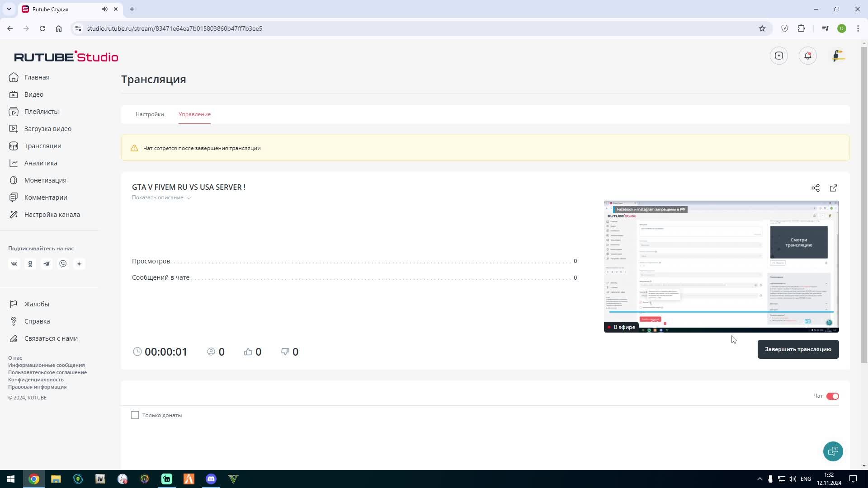Open Аналитика in the sidebar

tap(41, 163)
